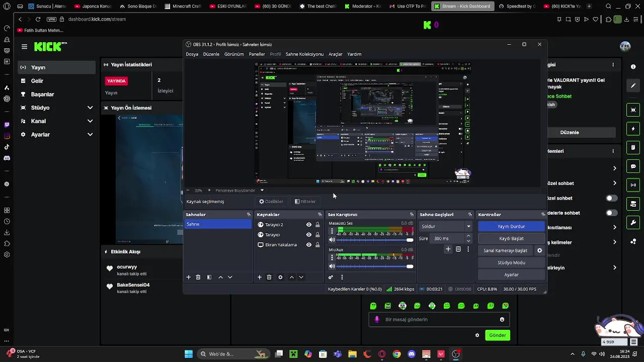Toggle visibility of Tarayıcı 2 source
Viewport: 644px width, 362px height.
point(309,225)
